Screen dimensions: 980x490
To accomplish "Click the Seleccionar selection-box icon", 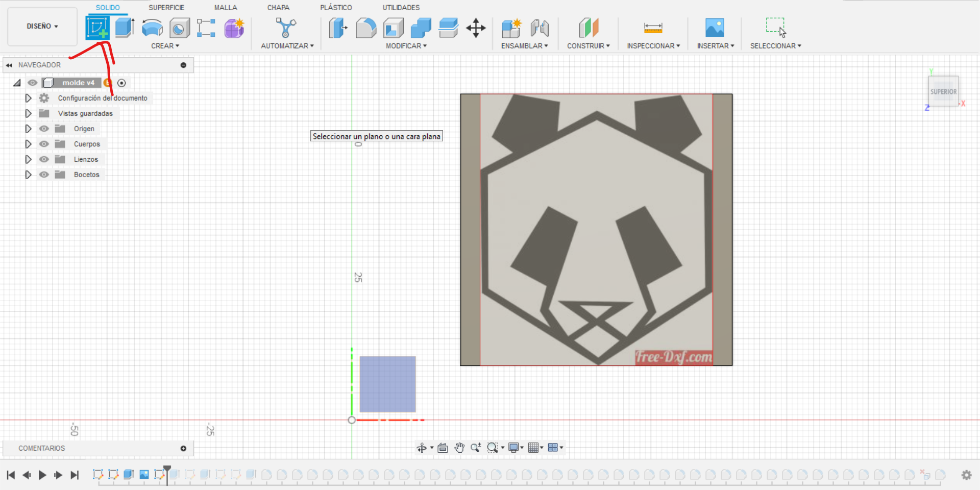I will (x=776, y=28).
